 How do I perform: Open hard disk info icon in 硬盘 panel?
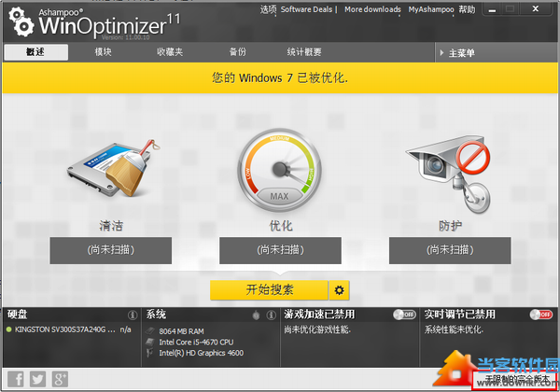click(x=133, y=315)
